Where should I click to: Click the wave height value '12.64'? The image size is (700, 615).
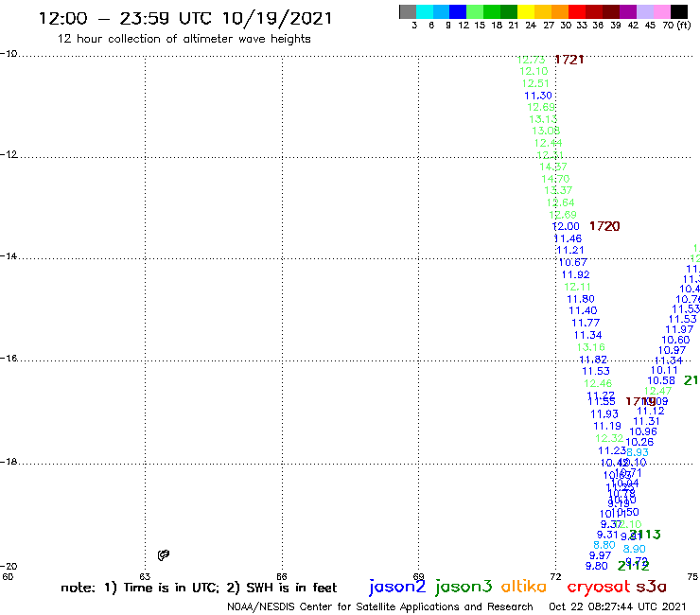pyautogui.click(x=560, y=202)
